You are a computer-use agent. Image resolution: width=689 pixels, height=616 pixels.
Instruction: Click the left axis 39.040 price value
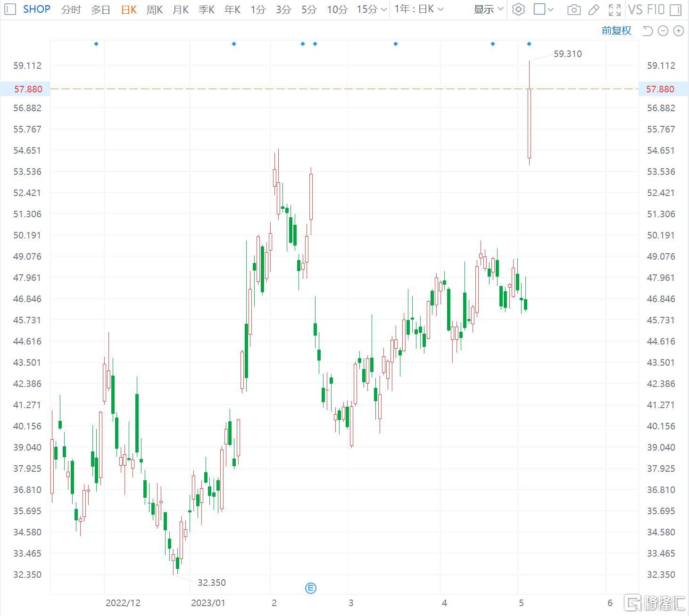pos(27,447)
